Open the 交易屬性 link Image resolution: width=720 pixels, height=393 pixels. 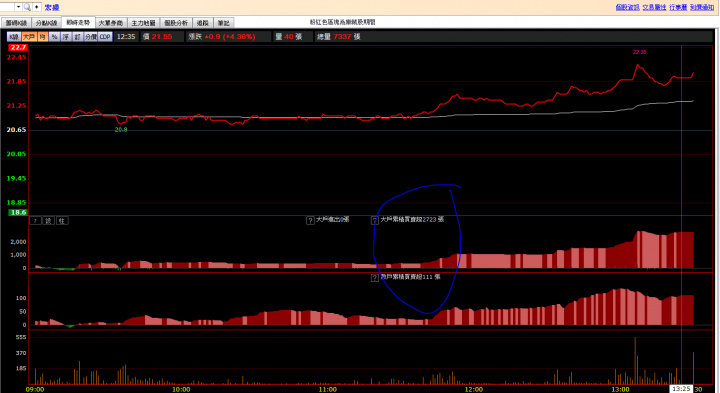654,7
